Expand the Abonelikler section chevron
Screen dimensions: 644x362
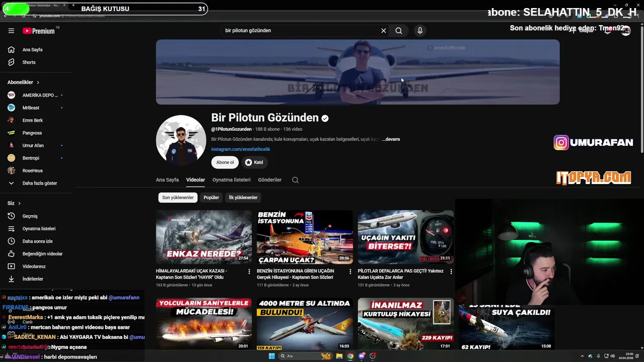click(x=38, y=82)
